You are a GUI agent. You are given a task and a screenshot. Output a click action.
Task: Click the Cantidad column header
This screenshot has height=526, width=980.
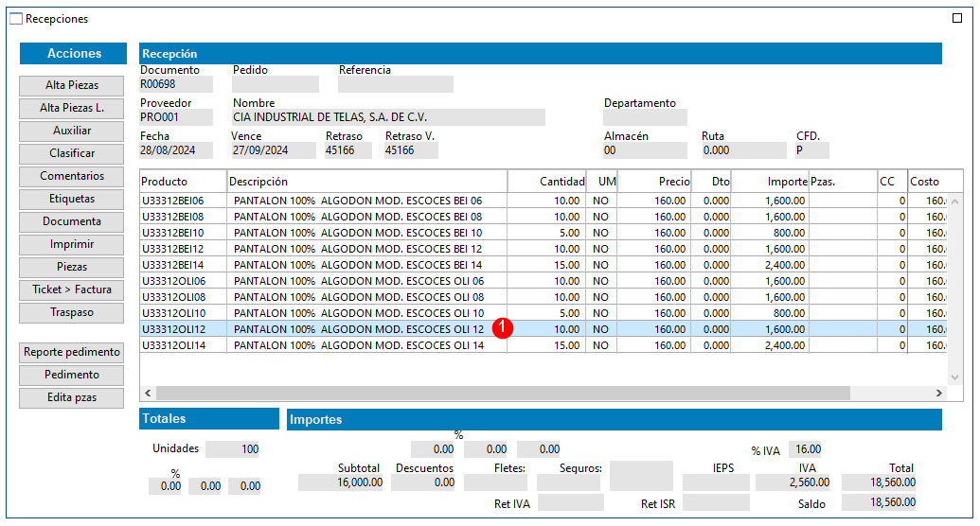point(547,181)
